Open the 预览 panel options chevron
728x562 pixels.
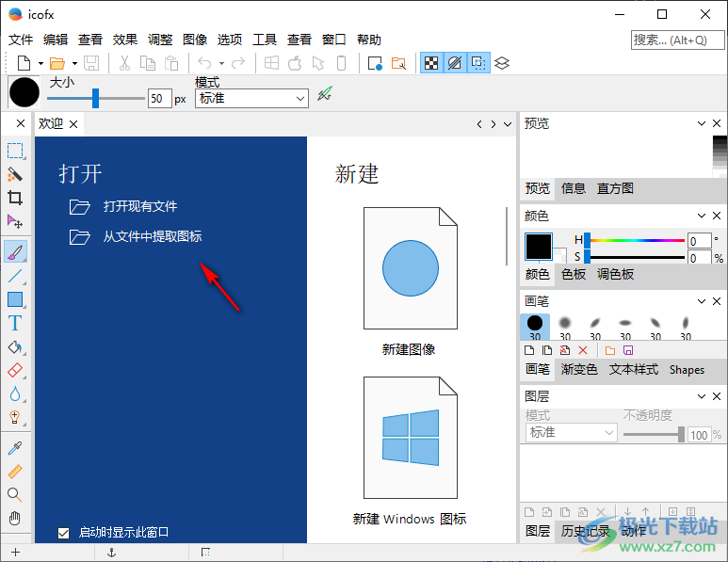pos(702,123)
